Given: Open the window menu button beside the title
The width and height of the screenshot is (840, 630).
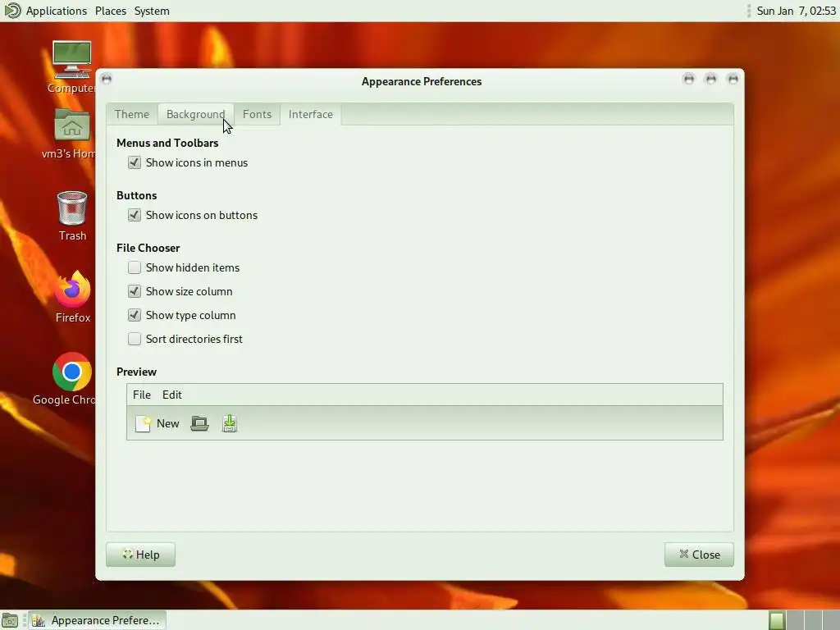Looking at the screenshot, I should [x=107, y=80].
